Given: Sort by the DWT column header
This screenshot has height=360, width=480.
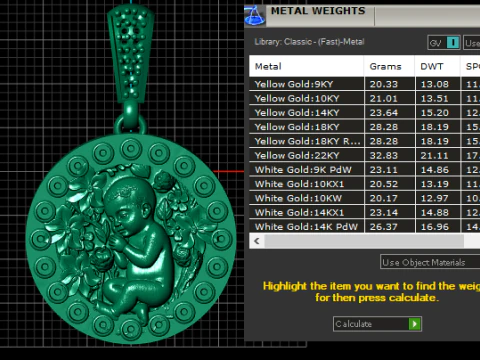Looking at the screenshot, I should tap(437, 66).
